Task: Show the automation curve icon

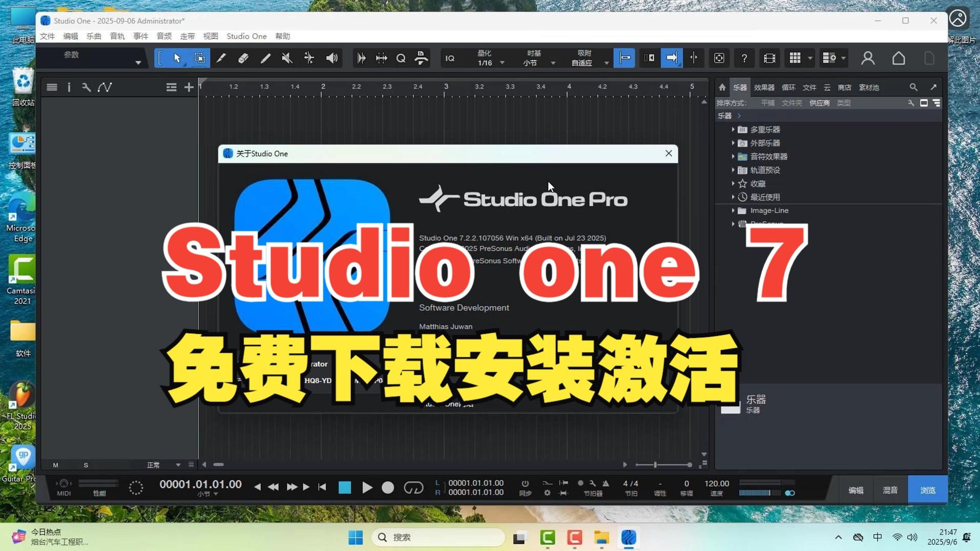Action: point(105,88)
